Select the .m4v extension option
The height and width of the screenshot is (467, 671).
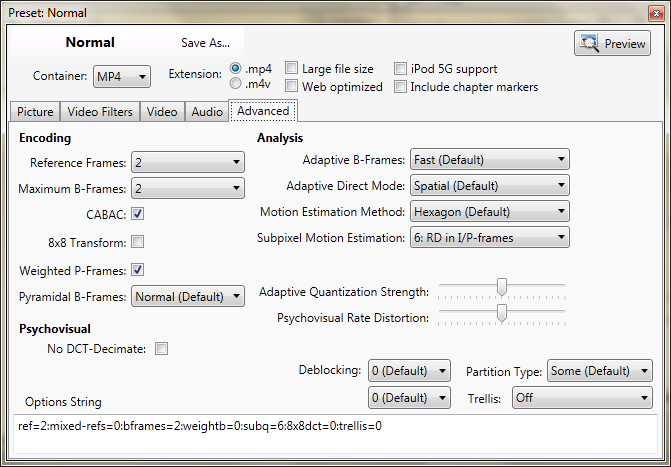tap(235, 84)
